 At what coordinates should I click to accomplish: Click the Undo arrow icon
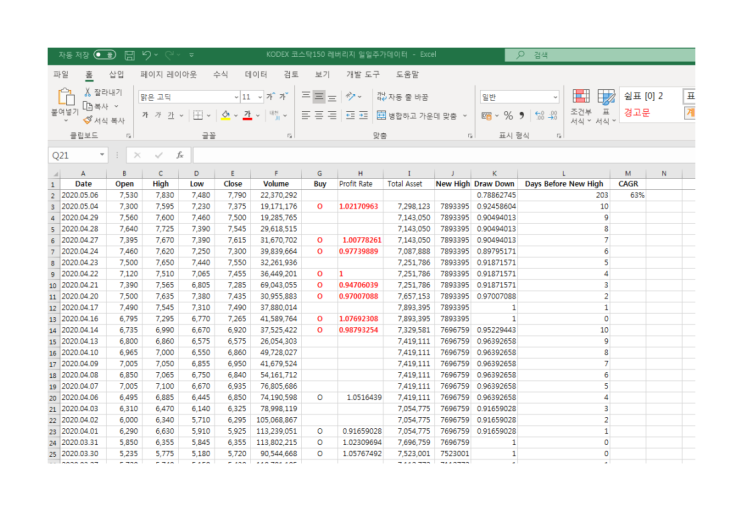pyautogui.click(x=146, y=55)
